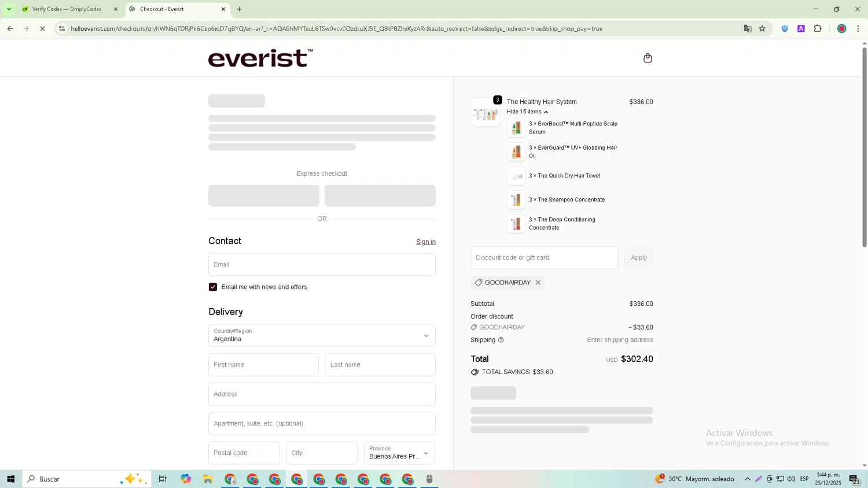Uncheck Email me with news and offers
The width and height of the screenshot is (868, 488).
coord(213,287)
